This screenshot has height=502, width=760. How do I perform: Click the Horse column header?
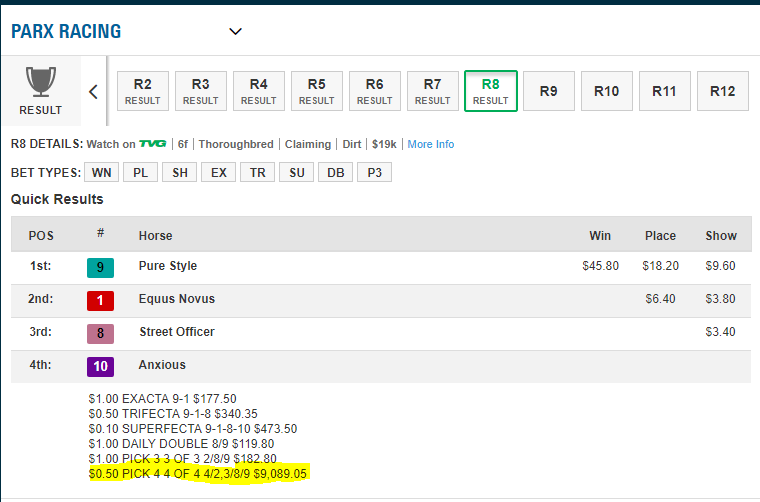pos(156,236)
